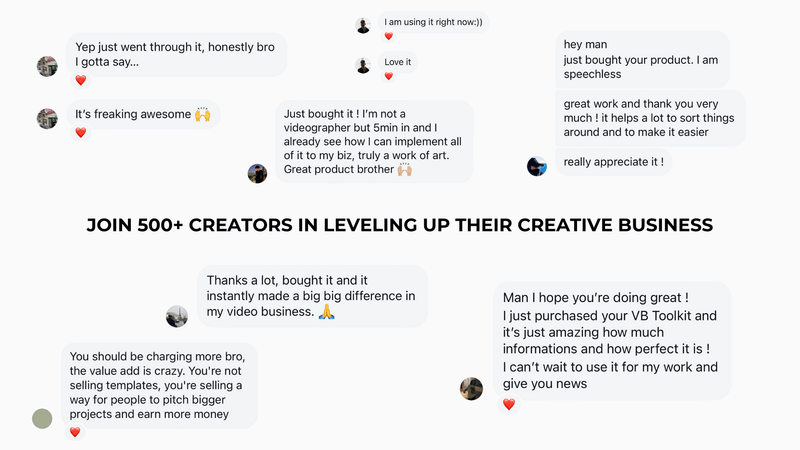Click the heart reaction below "Love it"
Image resolution: width=800 pixels, height=450 pixels.
tap(389, 77)
